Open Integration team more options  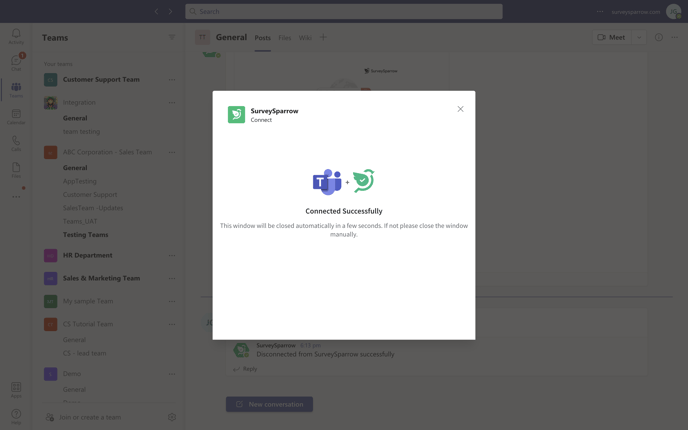coord(172,102)
